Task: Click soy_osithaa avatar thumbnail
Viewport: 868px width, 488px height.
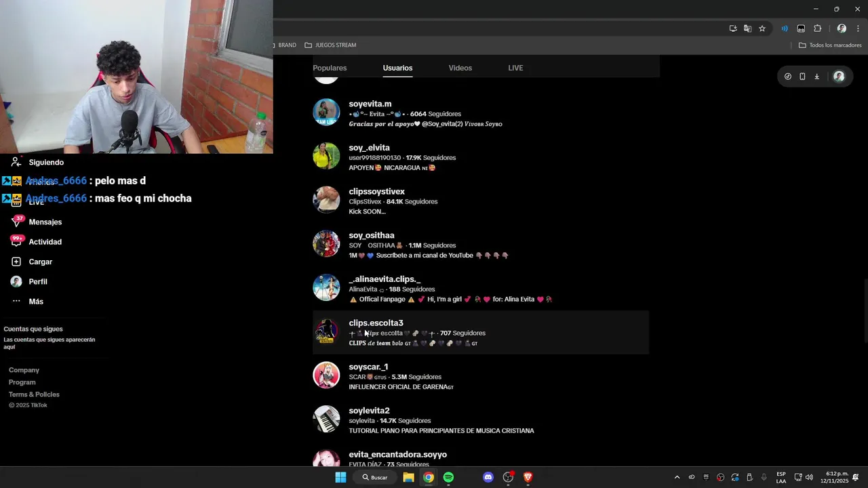Action: [326, 243]
